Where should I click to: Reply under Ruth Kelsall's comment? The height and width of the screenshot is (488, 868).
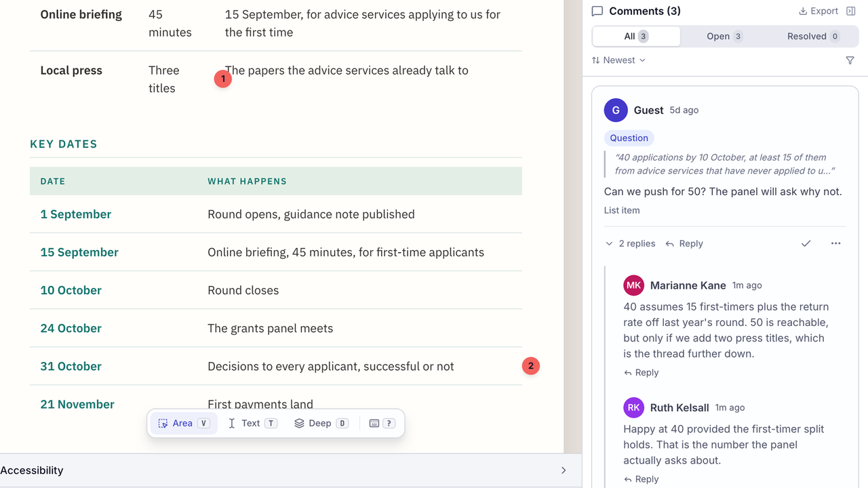click(641, 479)
